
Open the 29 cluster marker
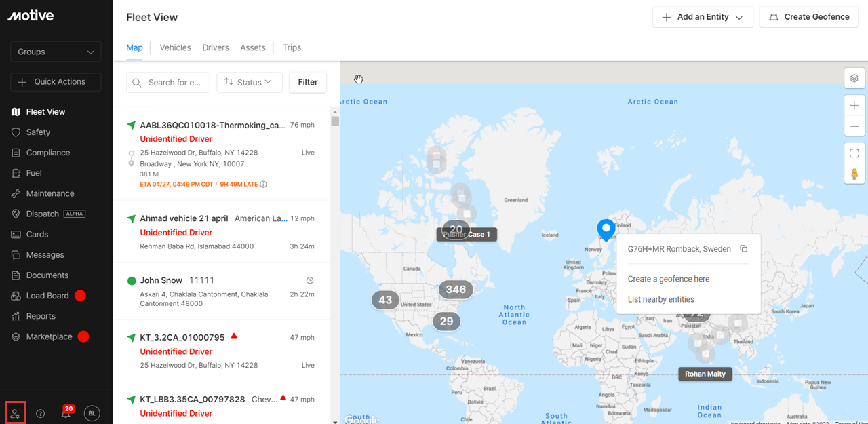(446, 322)
